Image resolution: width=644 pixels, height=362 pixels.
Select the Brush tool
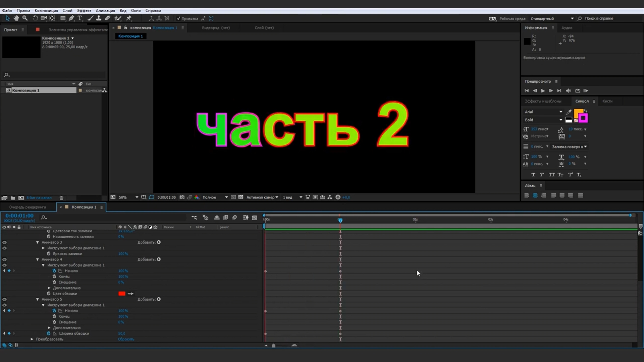(x=90, y=18)
